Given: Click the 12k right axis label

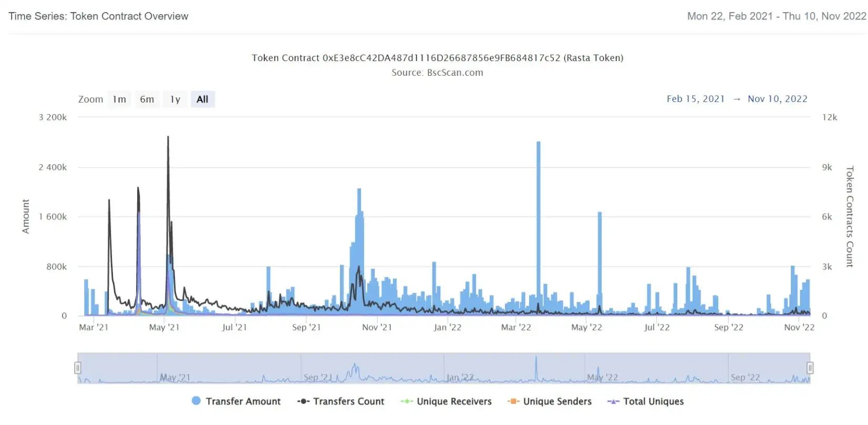Looking at the screenshot, I should point(830,117).
